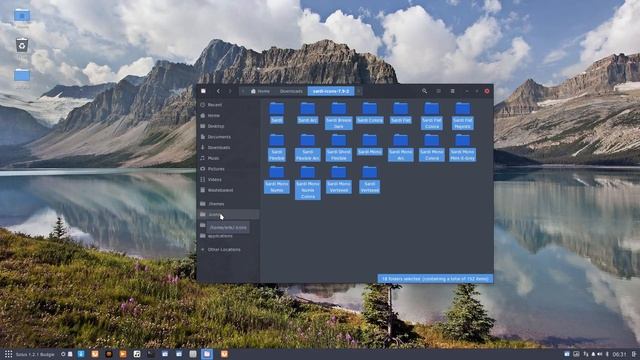Select the Sardi Flat Majestic folder
Image resolution: width=640 pixels, height=360 pixels.
[x=462, y=116]
